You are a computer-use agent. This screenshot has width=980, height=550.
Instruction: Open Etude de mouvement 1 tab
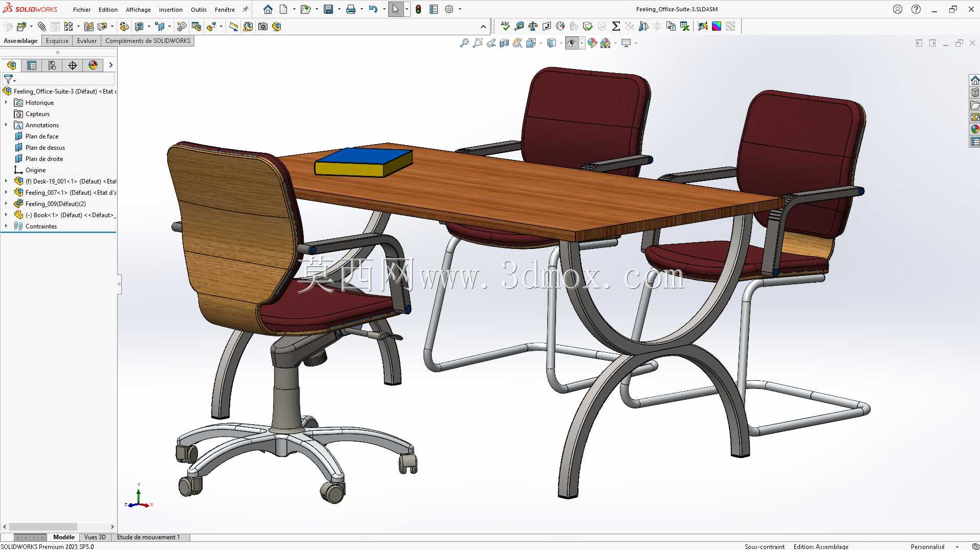pos(148,537)
